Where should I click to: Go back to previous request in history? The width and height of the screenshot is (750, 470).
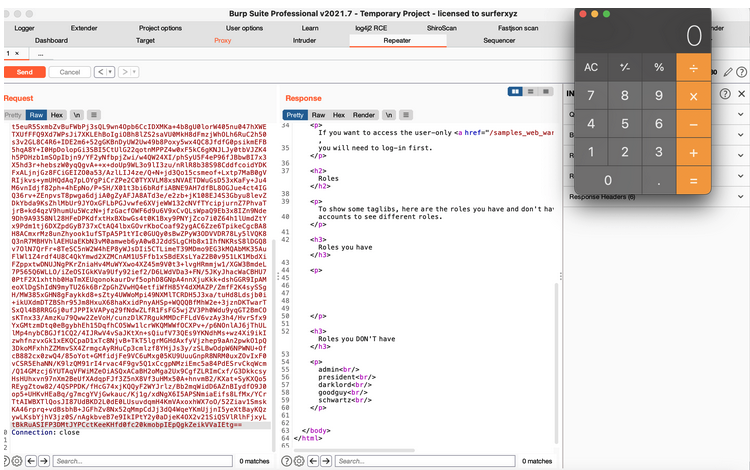(x=100, y=72)
